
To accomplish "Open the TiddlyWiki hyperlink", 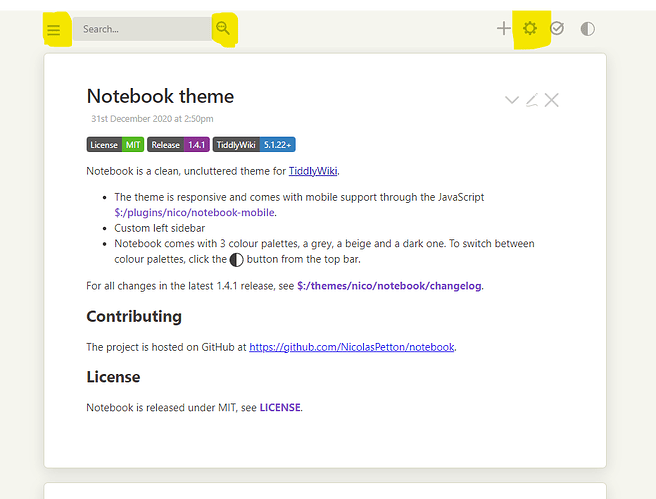I will coord(313,171).
